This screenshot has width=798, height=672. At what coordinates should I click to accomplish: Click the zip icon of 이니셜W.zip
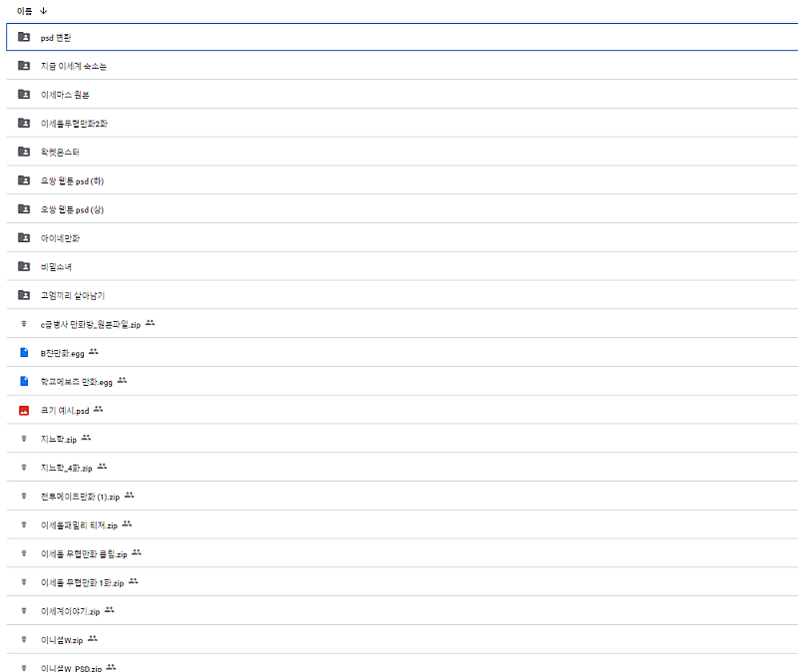click(x=24, y=639)
